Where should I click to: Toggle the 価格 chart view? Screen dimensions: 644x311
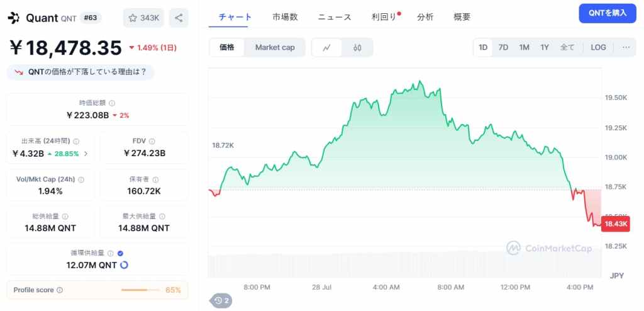[227, 47]
